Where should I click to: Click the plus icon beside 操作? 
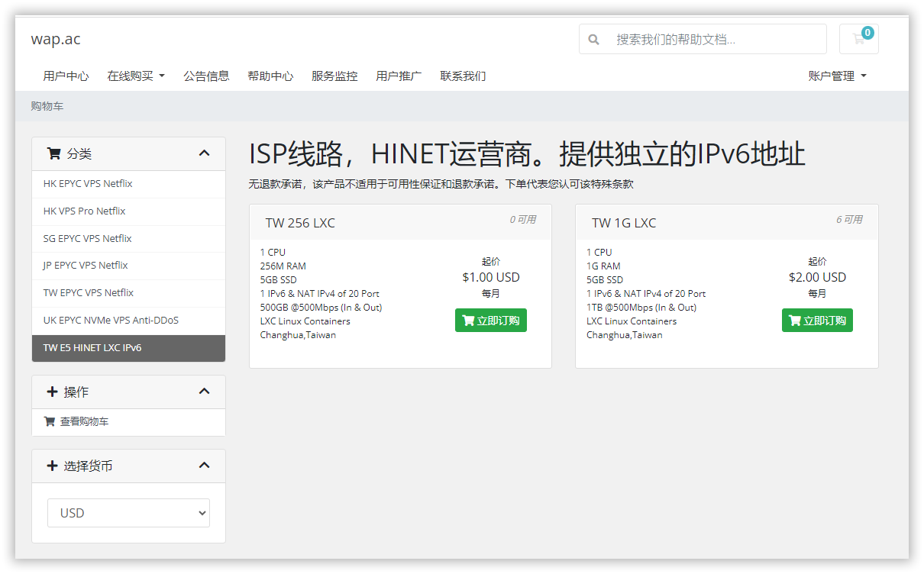[52, 392]
